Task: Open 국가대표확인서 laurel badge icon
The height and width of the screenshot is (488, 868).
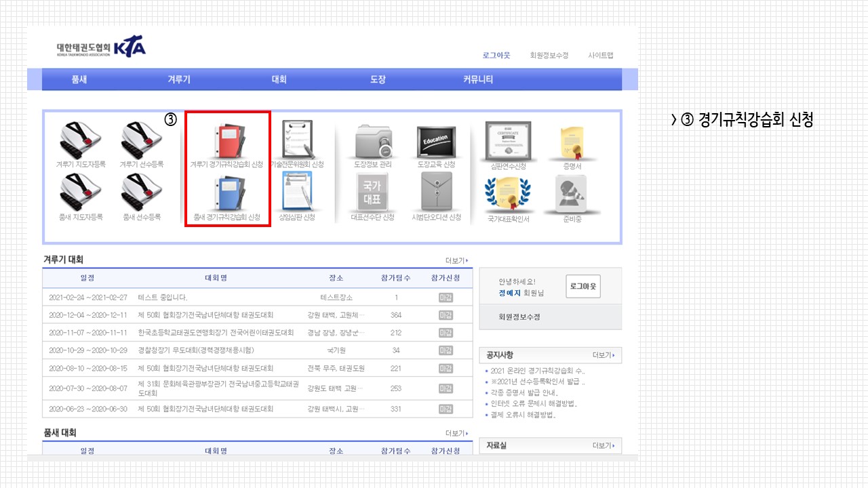Action: (x=508, y=193)
